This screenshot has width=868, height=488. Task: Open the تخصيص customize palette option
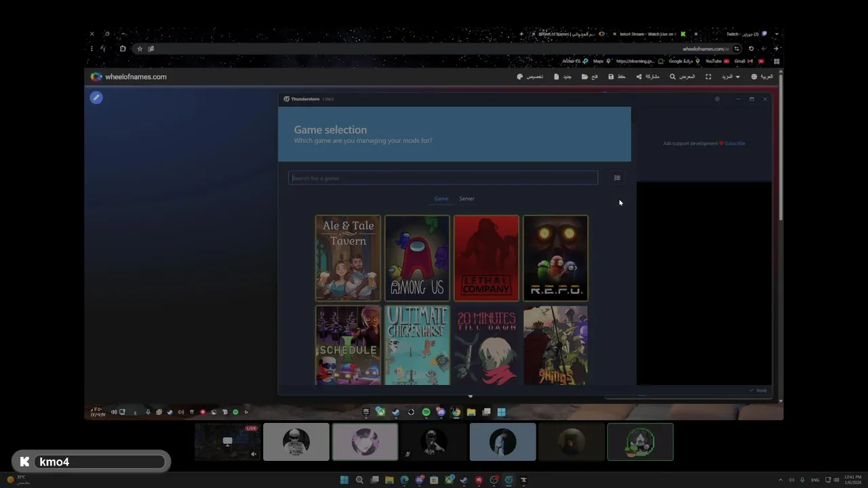point(530,77)
